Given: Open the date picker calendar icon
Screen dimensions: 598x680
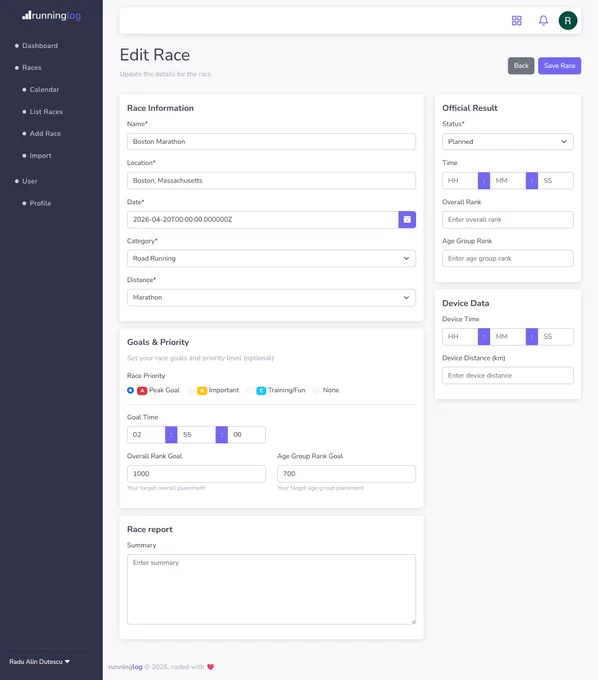Looking at the screenshot, I should 407,219.
